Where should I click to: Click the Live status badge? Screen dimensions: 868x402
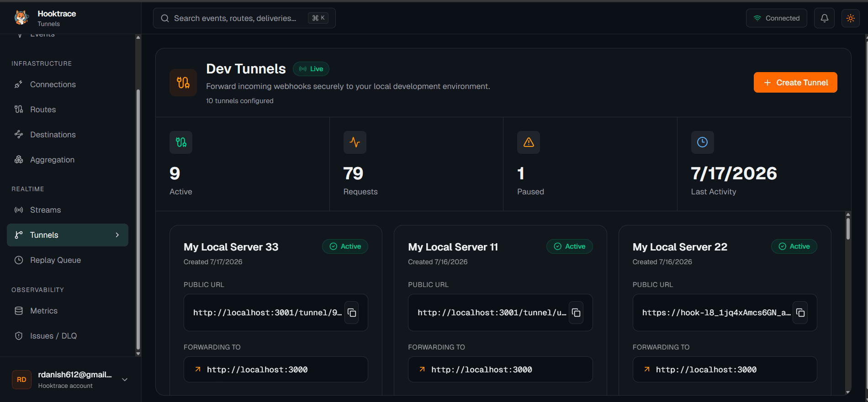pyautogui.click(x=311, y=69)
